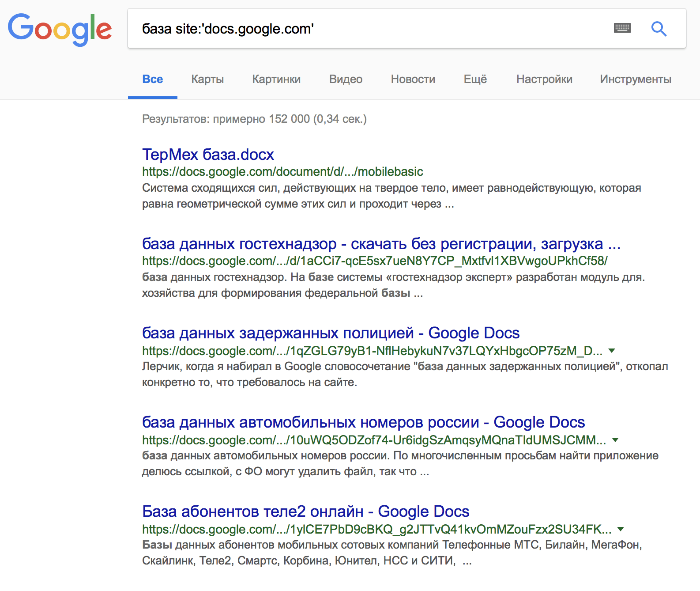700x591 pixels.
Task: Open база данных автомобильных номеров result
Action: 363,422
